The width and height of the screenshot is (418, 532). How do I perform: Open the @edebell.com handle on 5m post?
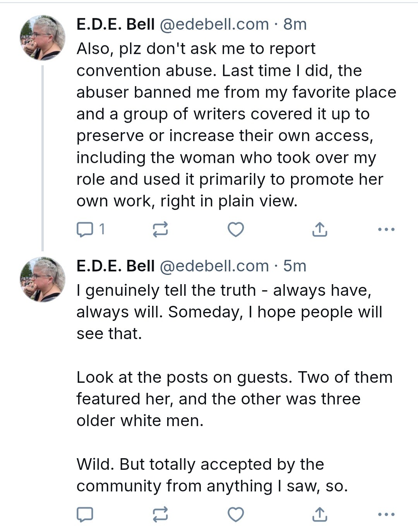[214, 266]
